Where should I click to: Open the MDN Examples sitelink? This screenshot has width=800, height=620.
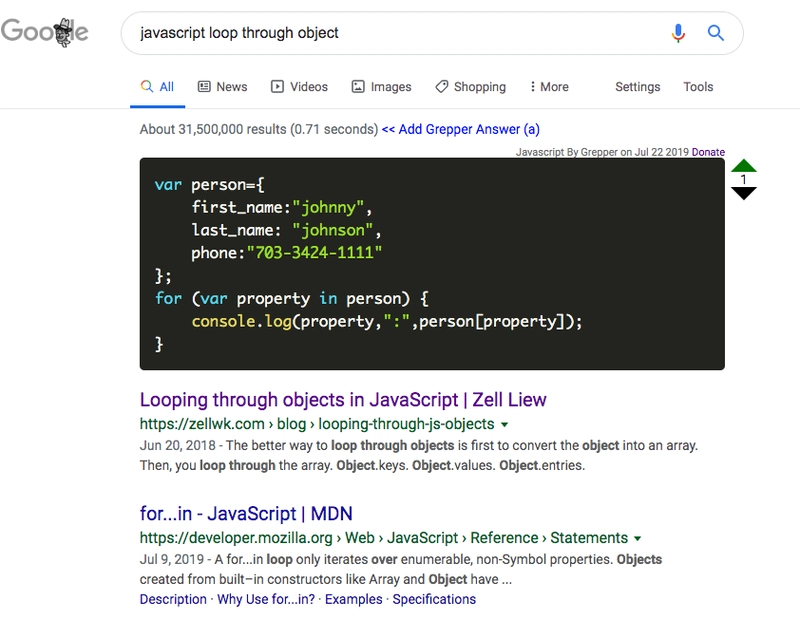pos(354,599)
